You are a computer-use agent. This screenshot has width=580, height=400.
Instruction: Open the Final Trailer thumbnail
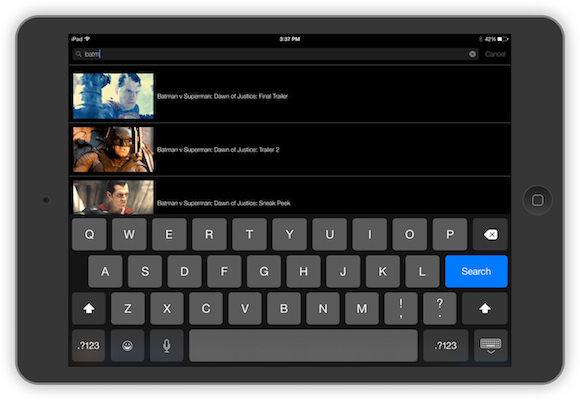(113, 96)
